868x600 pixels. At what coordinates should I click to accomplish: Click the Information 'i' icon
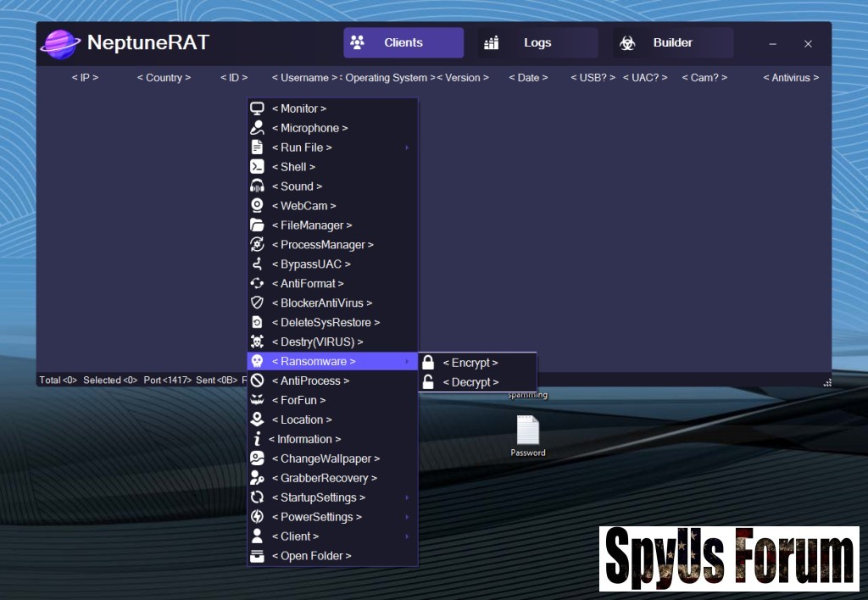(x=257, y=439)
